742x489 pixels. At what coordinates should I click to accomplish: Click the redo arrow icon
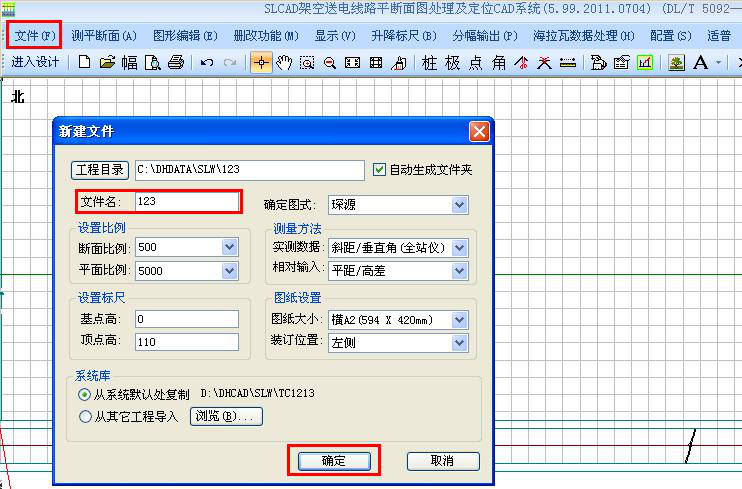(230, 62)
